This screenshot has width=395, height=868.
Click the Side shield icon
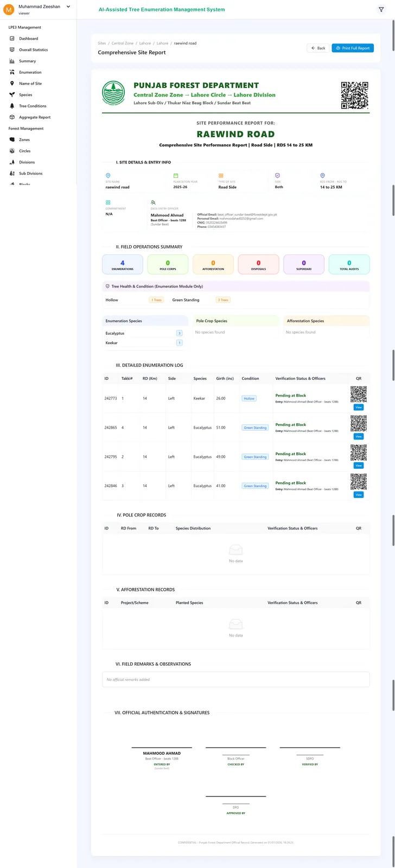click(277, 176)
